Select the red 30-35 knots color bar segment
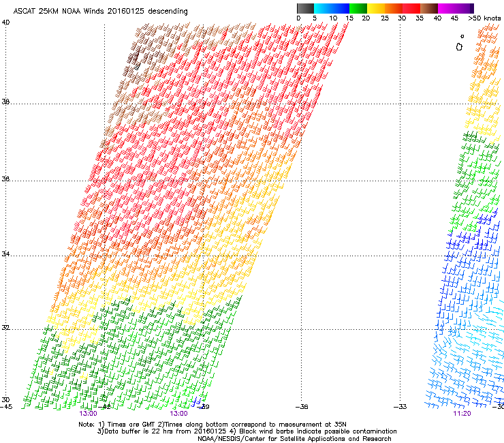The height and width of the screenshot is (443, 504). 411,8
